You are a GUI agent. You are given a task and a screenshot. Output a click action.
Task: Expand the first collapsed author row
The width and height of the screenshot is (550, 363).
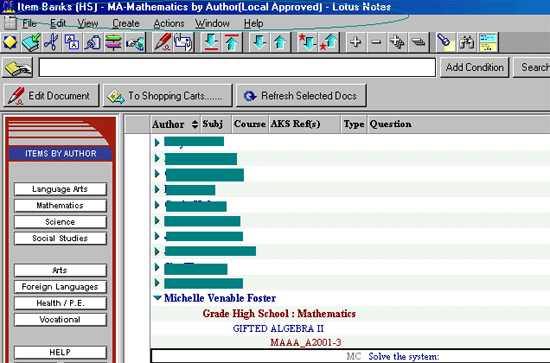click(157, 142)
